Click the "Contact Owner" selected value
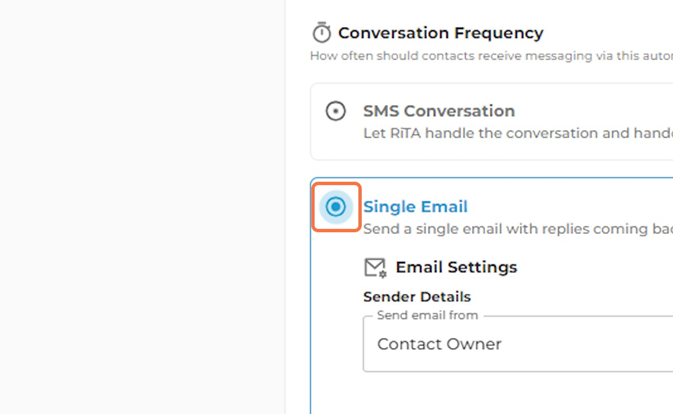The width and height of the screenshot is (673, 414). point(439,344)
